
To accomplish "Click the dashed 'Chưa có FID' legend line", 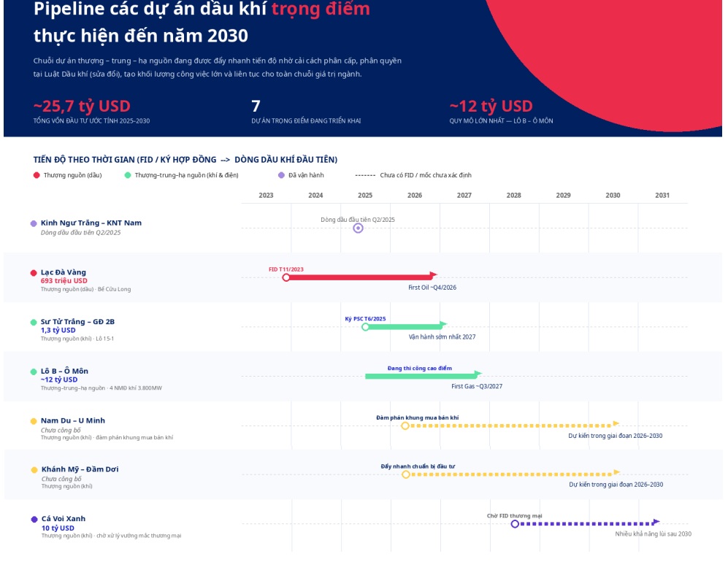I will coord(365,175).
